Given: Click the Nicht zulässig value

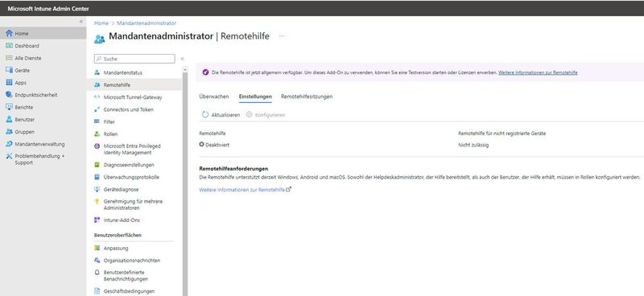Looking at the screenshot, I should click(473, 145).
